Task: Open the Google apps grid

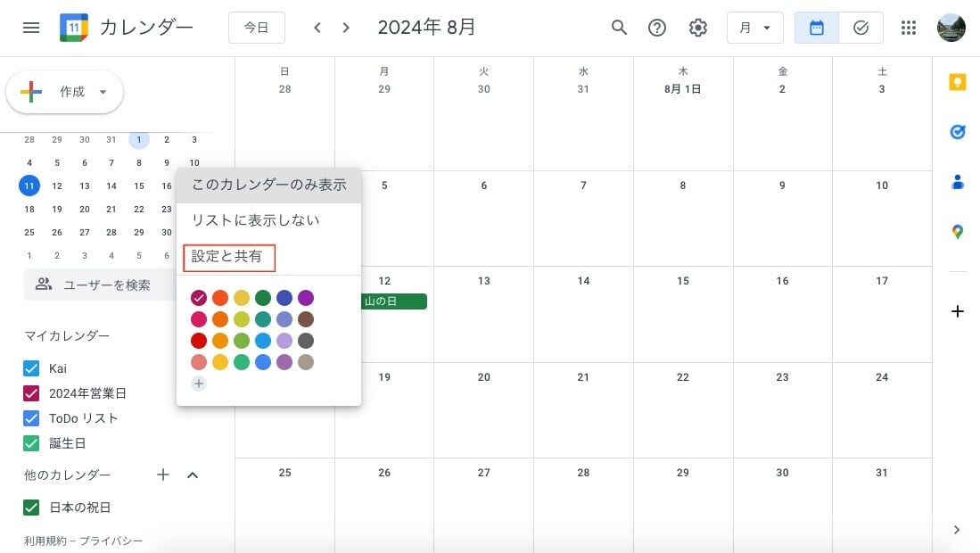Action: 909,28
